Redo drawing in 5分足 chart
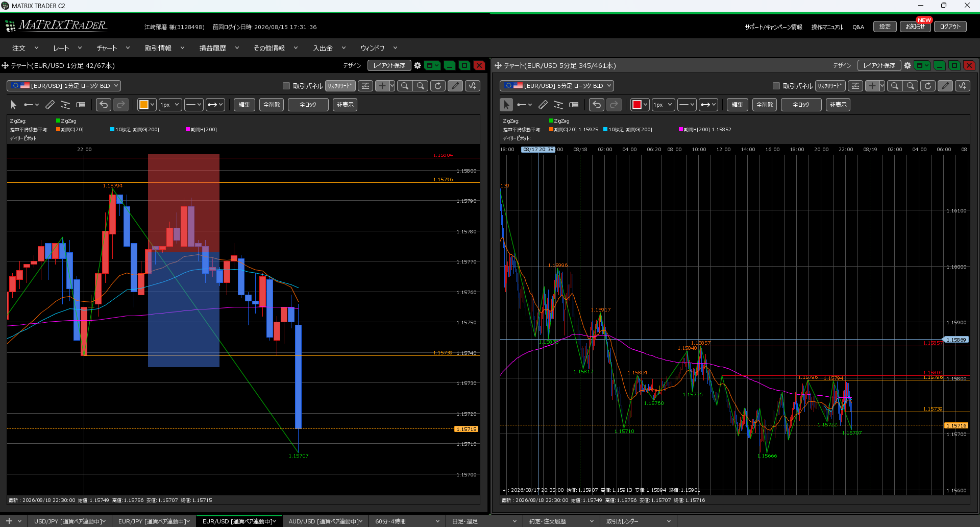This screenshot has height=527, width=980. click(x=614, y=105)
